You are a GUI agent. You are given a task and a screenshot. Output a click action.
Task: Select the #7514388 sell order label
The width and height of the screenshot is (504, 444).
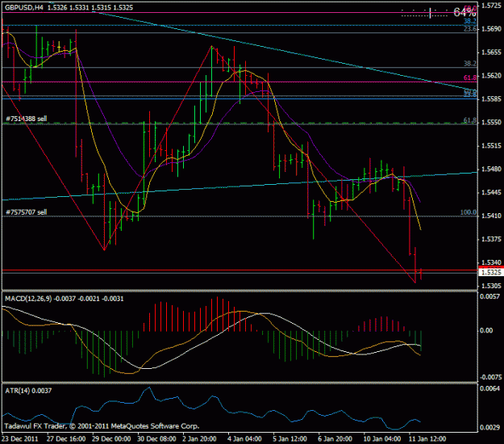pos(27,119)
